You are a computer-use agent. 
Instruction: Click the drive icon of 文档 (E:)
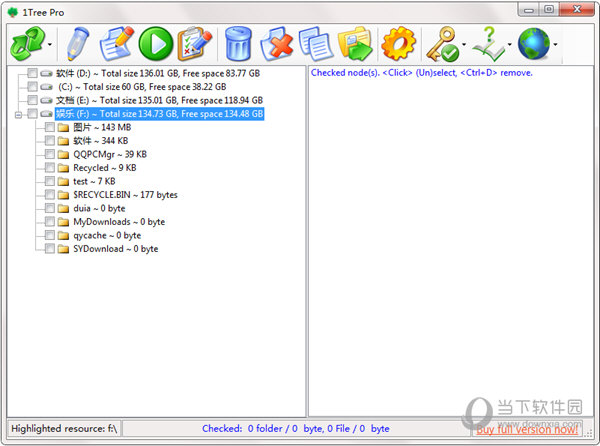[46, 100]
